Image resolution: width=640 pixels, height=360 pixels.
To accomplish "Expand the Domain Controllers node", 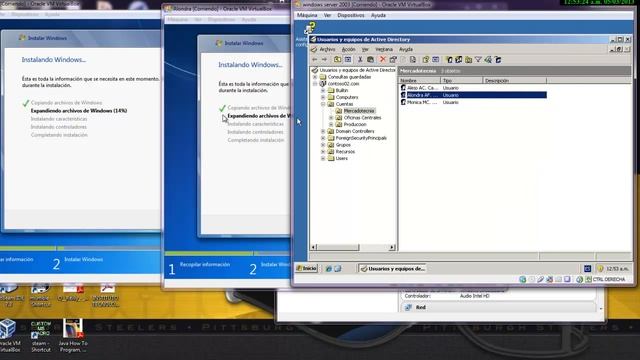I will [323, 131].
